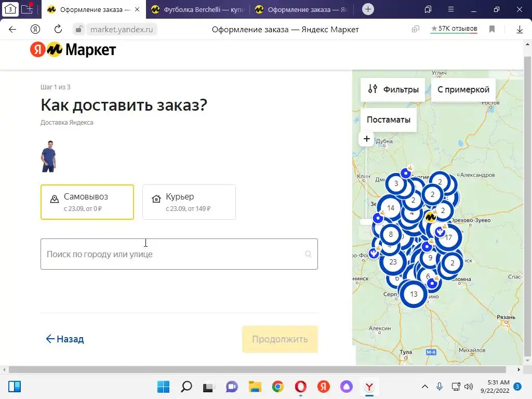Click map cluster marker with 17
This screenshot has height=399, width=532.
[x=448, y=237]
